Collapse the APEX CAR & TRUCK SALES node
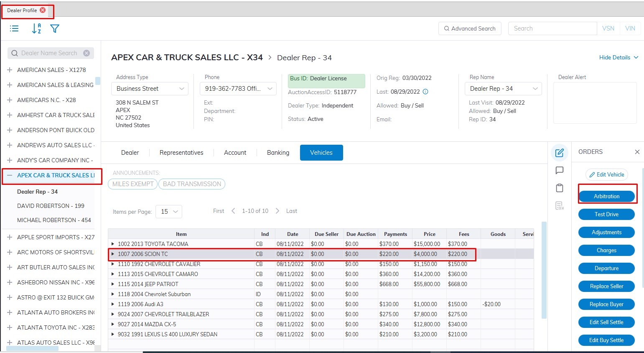644x353 pixels. tap(10, 175)
